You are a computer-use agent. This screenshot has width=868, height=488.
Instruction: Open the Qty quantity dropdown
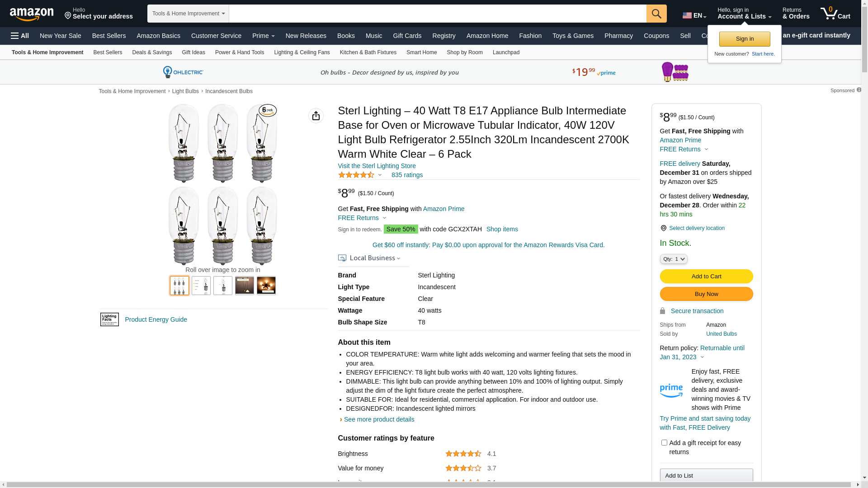tap(674, 259)
